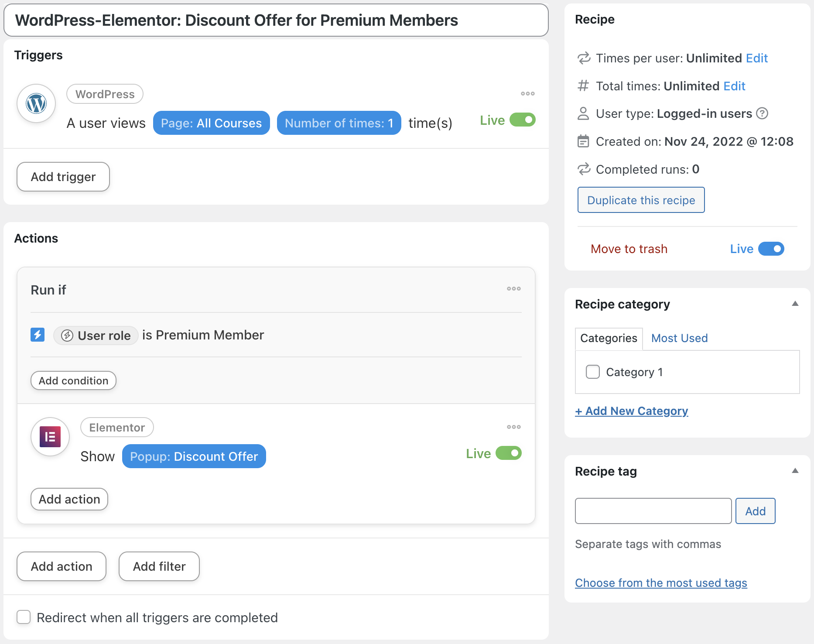Open the Run if block options menu
This screenshot has height=644, width=814.
513,289
